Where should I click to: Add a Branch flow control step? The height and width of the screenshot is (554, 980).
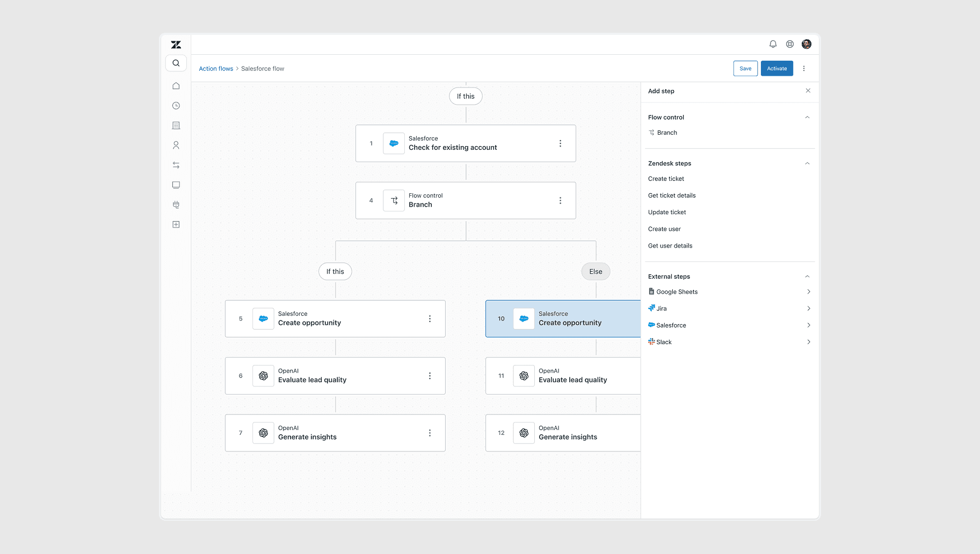click(x=663, y=133)
